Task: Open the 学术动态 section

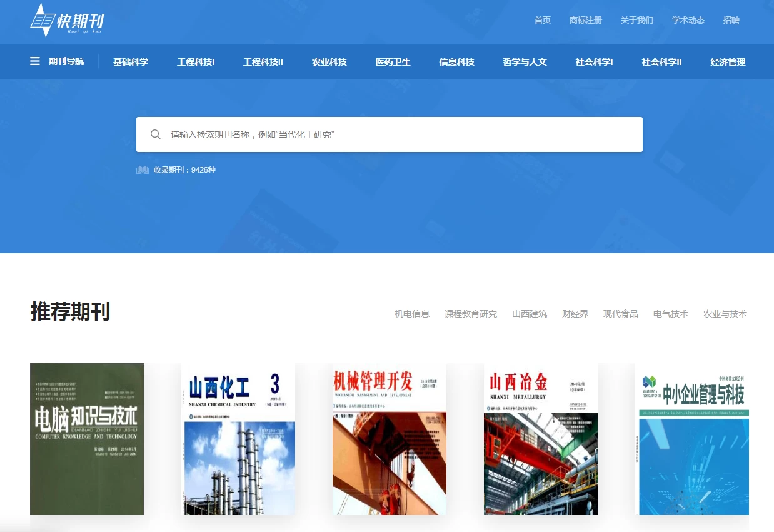Action: click(x=687, y=20)
